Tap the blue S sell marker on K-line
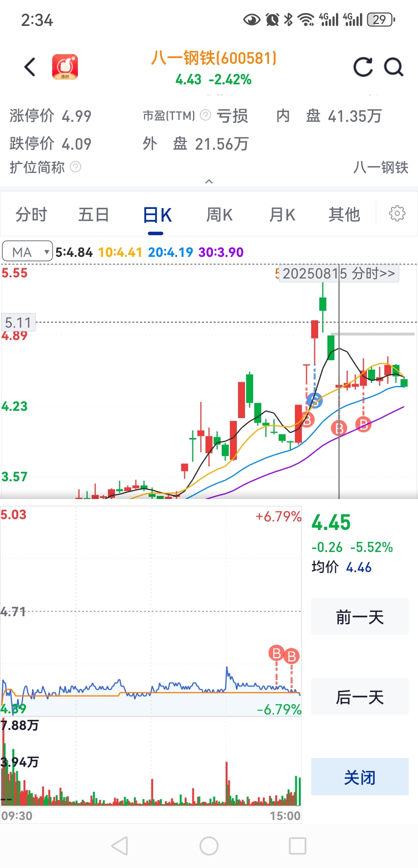 315,400
